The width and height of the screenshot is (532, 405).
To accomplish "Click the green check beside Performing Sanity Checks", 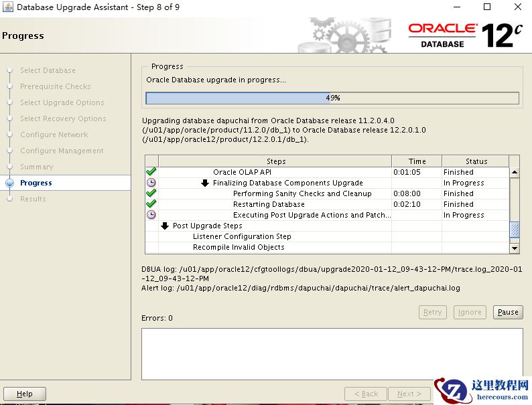I will click(x=151, y=193).
